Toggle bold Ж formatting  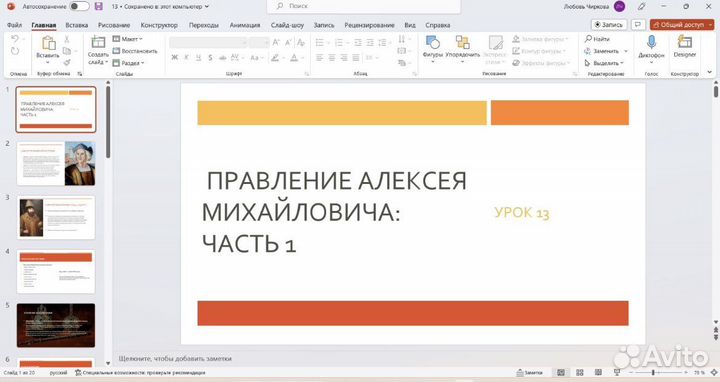[x=174, y=58]
